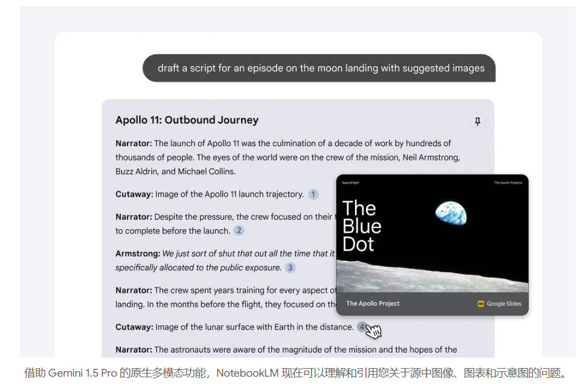The width and height of the screenshot is (588, 384).
Task: Open citation 1 after launch trajectory line
Action: click(x=313, y=194)
